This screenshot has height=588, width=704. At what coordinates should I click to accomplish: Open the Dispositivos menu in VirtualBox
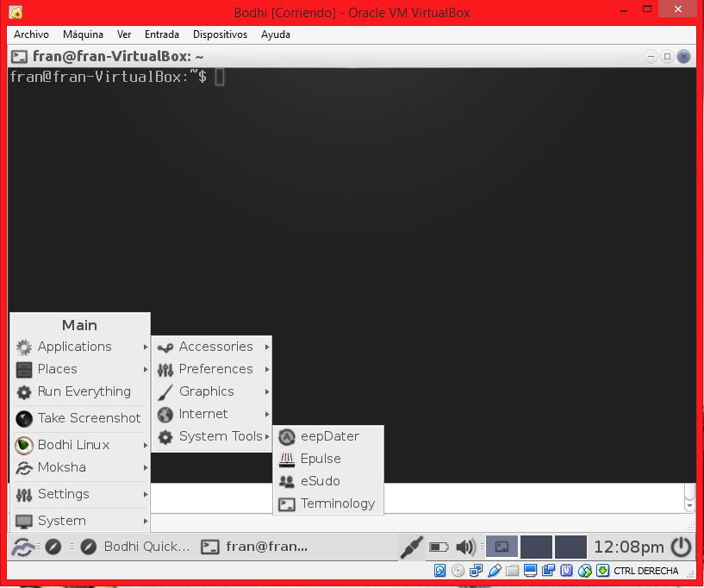click(x=220, y=34)
